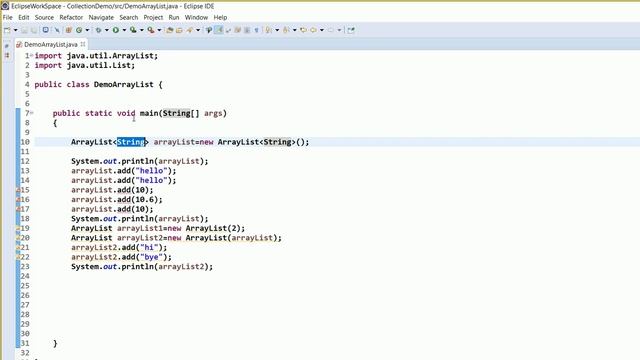
Task: Toggle Mark Occurrences highlighted button
Action: point(219,30)
